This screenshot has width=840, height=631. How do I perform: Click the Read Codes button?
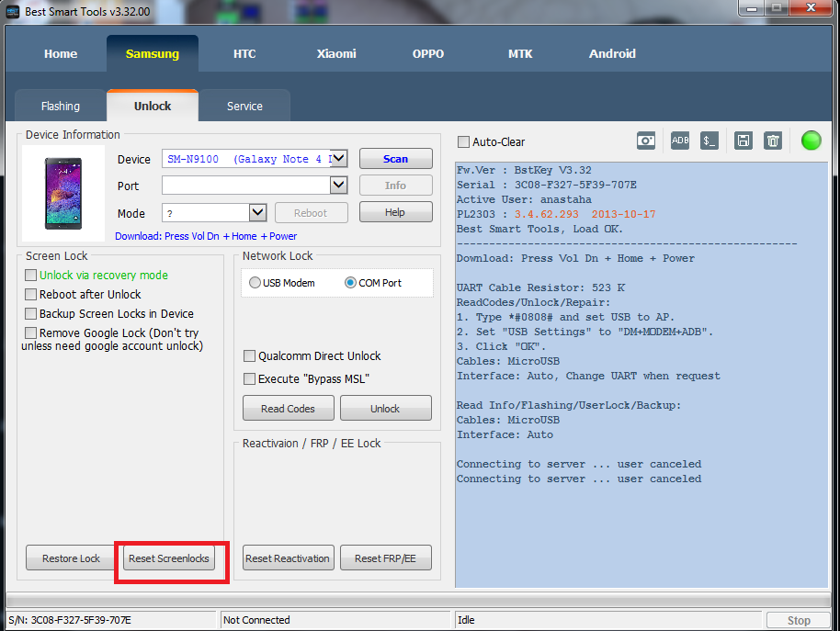point(289,408)
